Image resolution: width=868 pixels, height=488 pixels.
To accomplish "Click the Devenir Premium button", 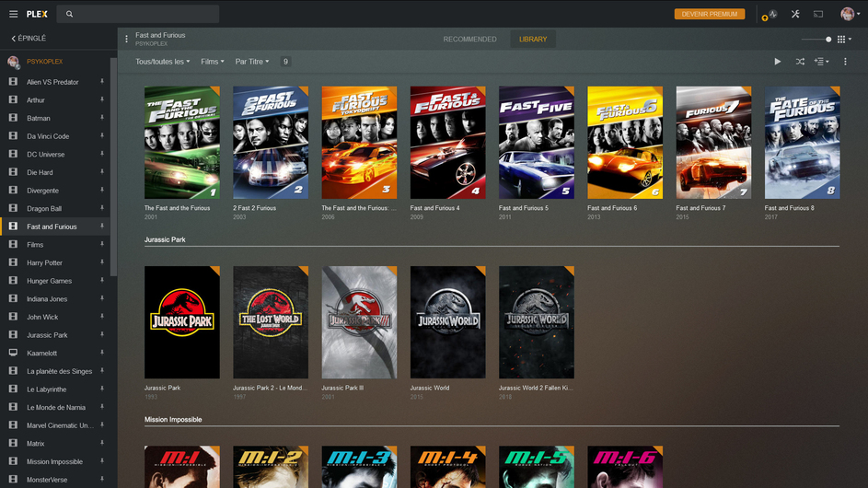I will point(709,14).
